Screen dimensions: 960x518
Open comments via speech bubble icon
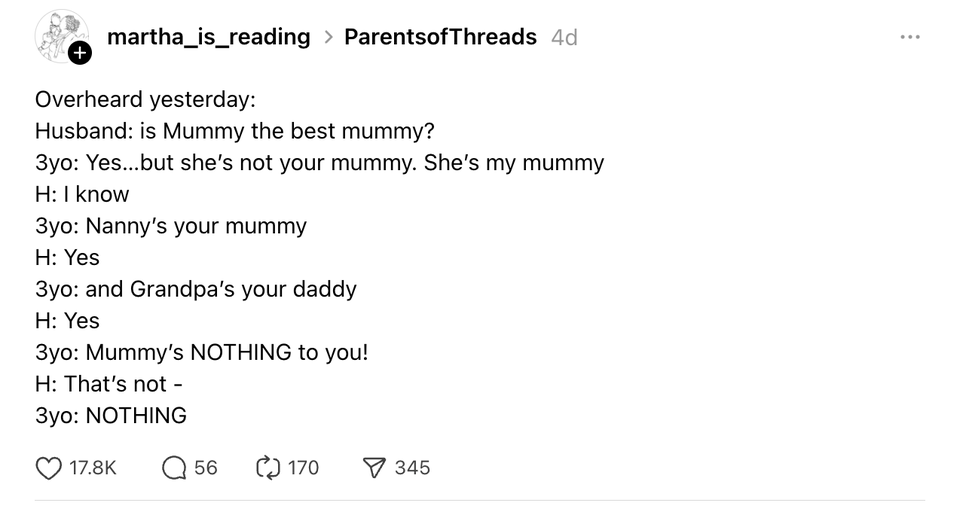(174, 468)
